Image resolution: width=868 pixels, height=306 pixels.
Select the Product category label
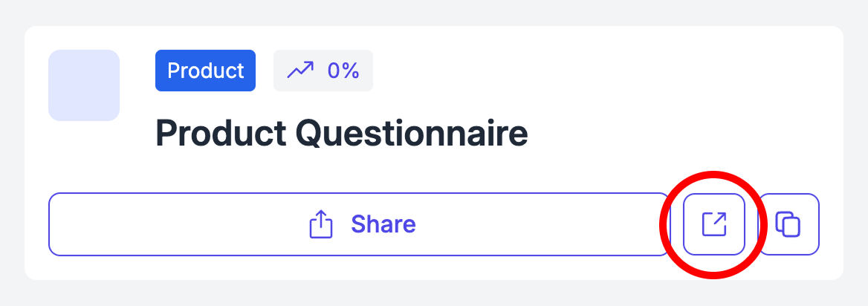click(x=205, y=71)
